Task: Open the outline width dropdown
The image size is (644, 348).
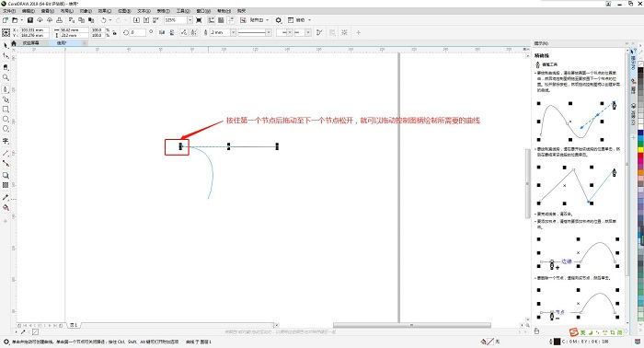Action: (x=234, y=32)
